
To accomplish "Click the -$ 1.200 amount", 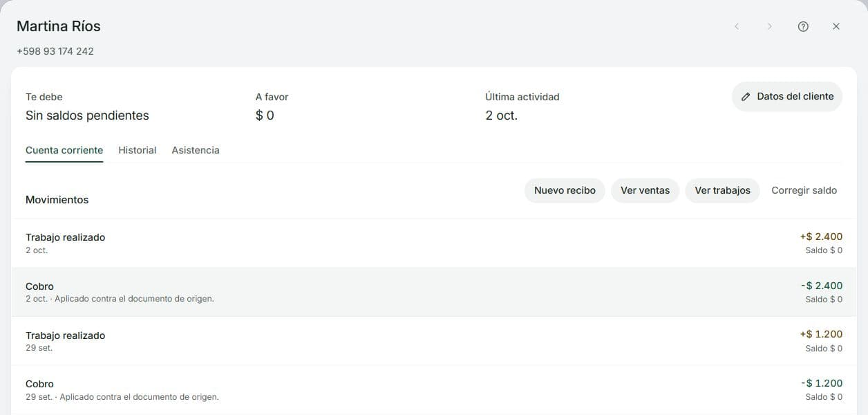I will [x=822, y=383].
